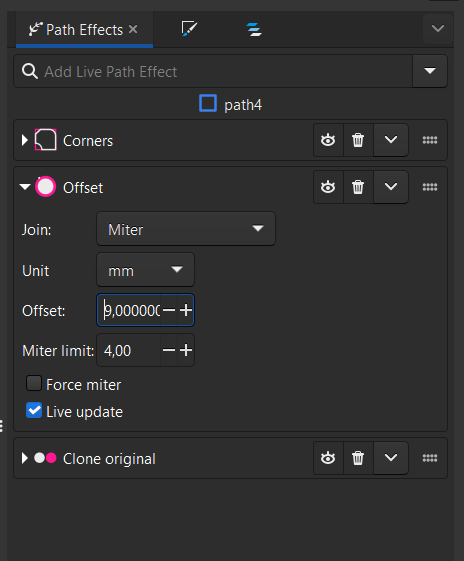Uncheck the Live update checkbox

(34, 410)
